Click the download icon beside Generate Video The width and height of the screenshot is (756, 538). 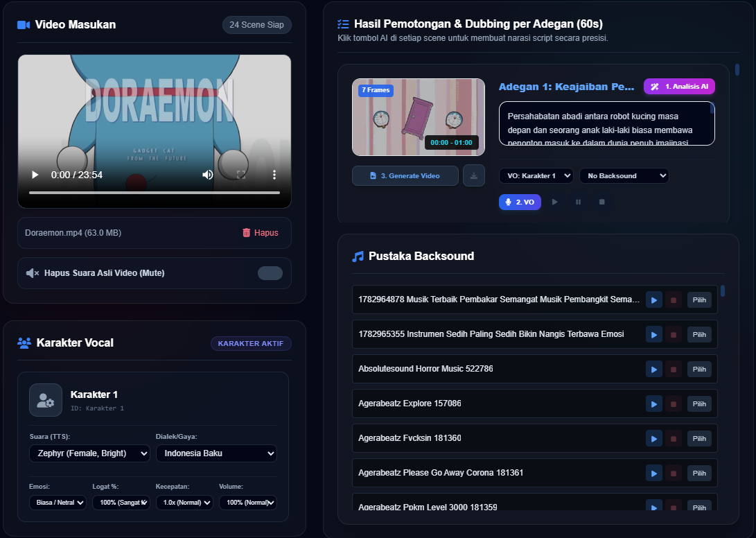coord(474,175)
